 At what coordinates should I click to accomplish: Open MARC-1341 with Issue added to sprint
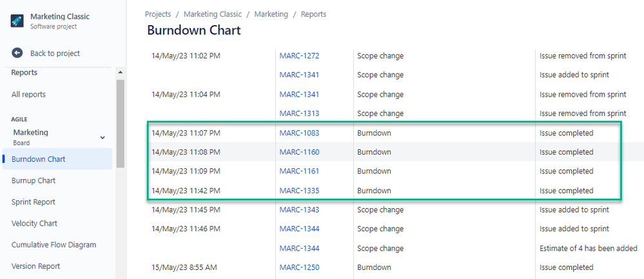(299, 75)
